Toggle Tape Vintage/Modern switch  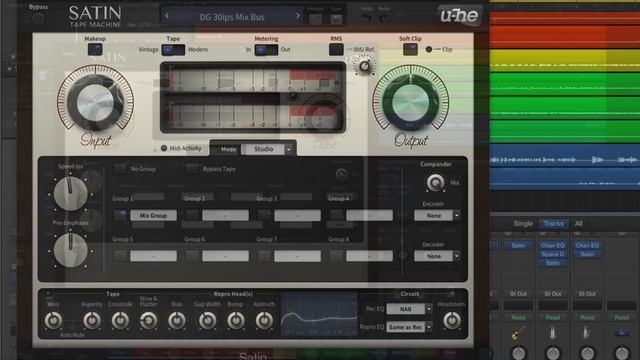click(173, 50)
